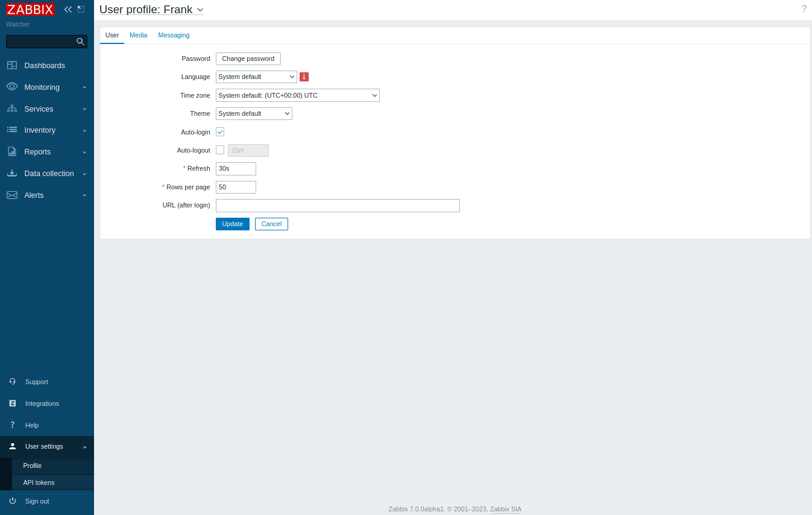Click the Integrations Z icon
812x515 pixels.
(12, 403)
